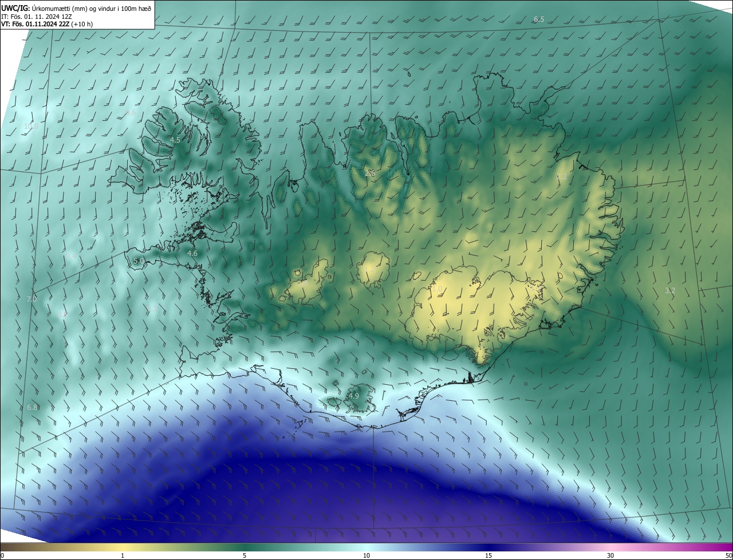
Task: Click the 5 tick on the color scale
Action: [245, 555]
